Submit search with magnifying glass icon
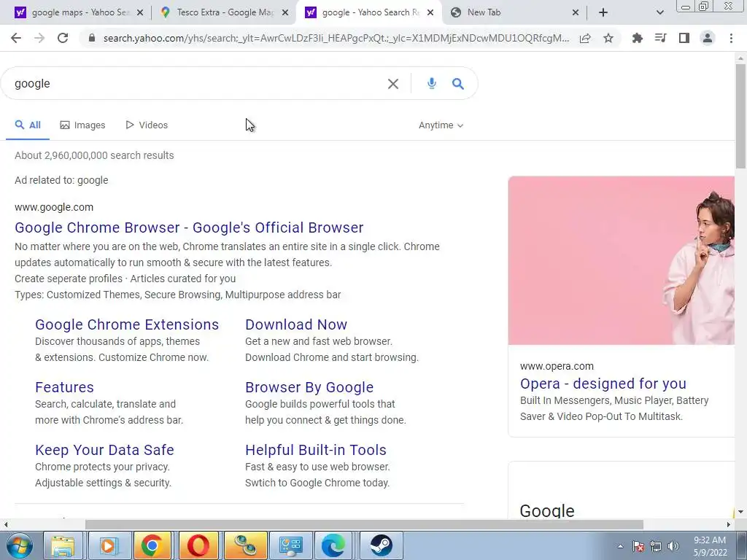The width and height of the screenshot is (747, 560). [458, 84]
